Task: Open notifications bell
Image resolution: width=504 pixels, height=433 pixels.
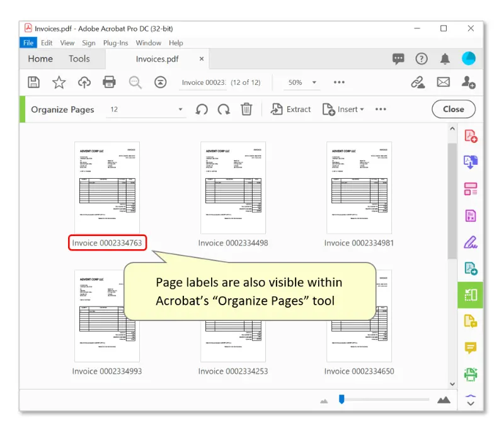Action: click(x=445, y=59)
